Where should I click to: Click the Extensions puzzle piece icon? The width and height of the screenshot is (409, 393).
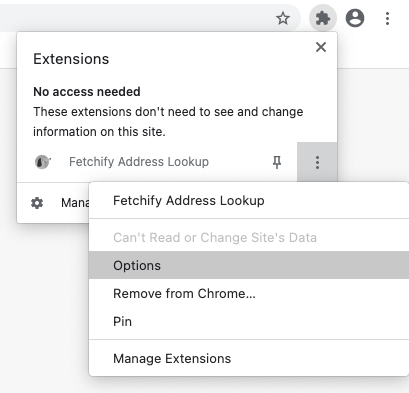(x=323, y=18)
